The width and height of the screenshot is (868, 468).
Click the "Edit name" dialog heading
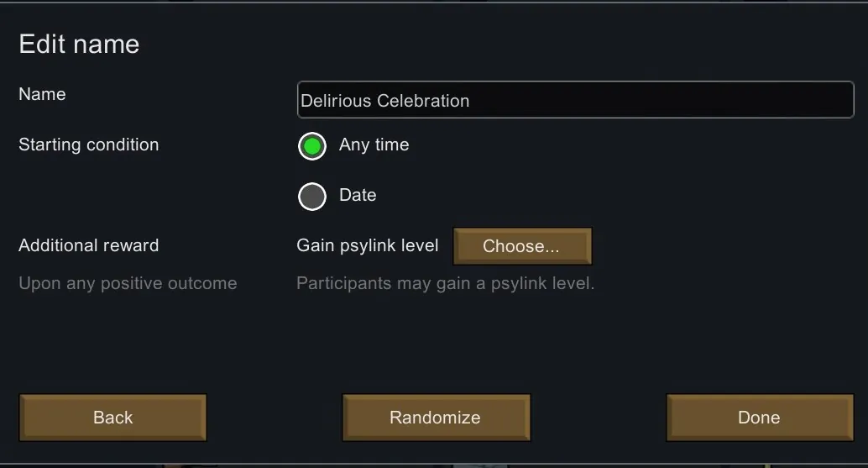(79, 44)
